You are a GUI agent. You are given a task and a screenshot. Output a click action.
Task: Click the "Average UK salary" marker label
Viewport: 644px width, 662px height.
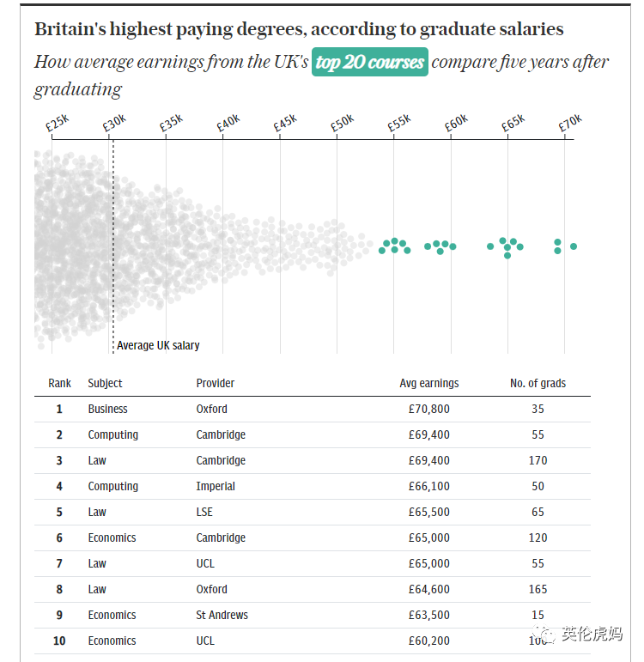158,345
